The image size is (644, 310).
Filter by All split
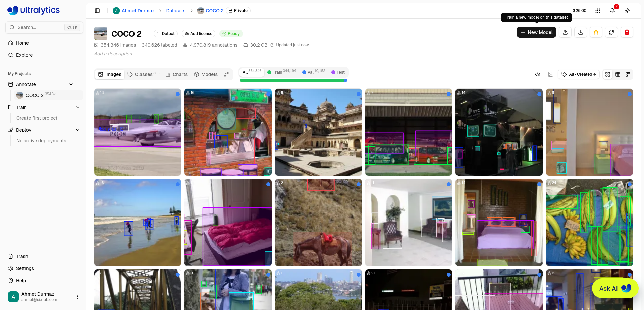(252, 72)
